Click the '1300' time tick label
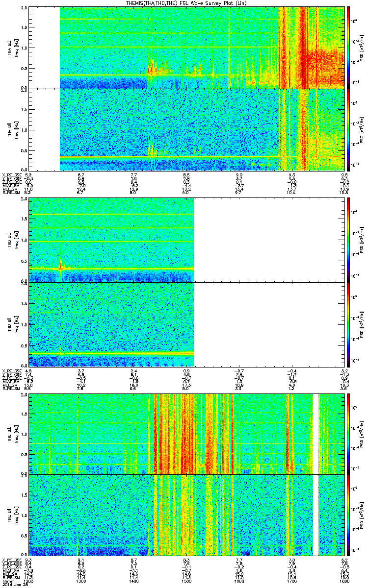Viewport: 368px width, 588px height. 81,580
